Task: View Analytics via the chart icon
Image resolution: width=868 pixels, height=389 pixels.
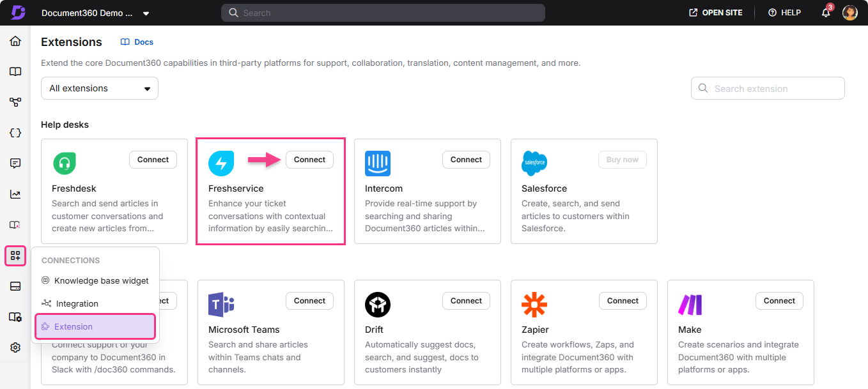Action: [15, 194]
